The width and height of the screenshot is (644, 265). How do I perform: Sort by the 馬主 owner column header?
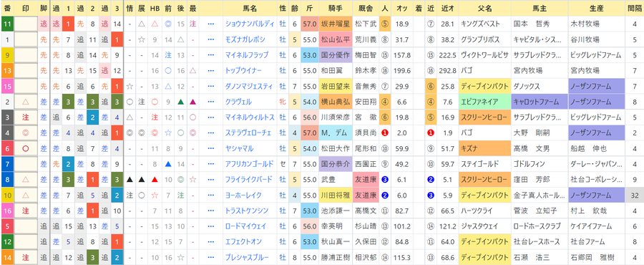click(x=540, y=8)
